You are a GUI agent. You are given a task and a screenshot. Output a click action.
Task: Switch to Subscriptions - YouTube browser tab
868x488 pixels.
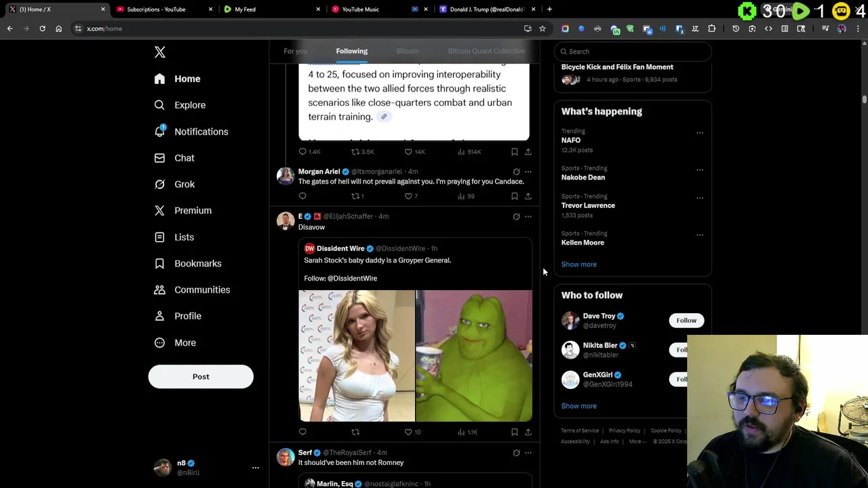click(x=163, y=9)
